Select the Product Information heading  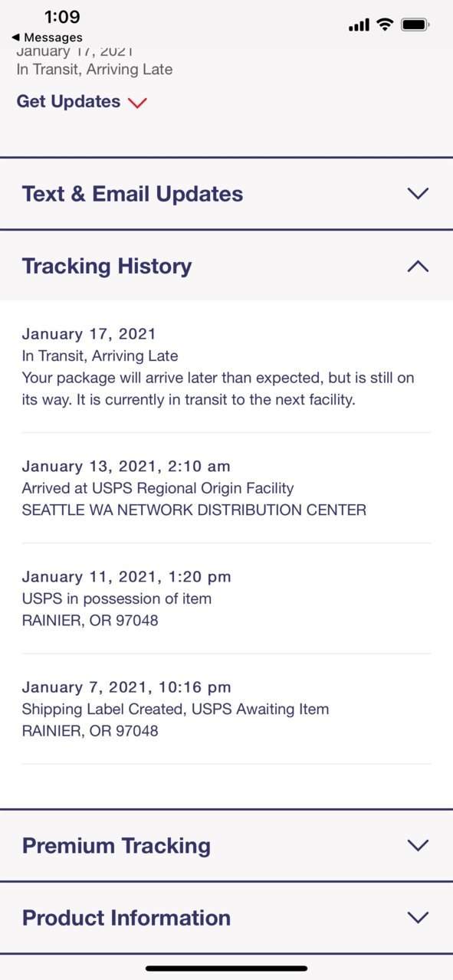point(126,917)
